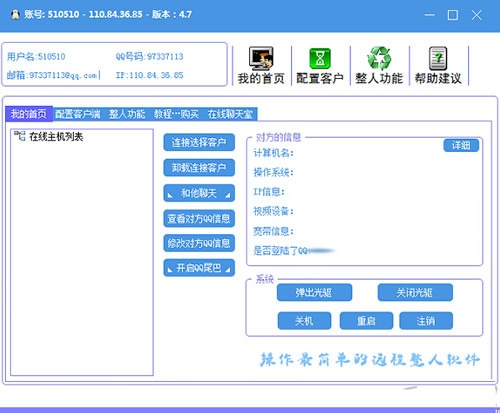Open the 整人功能 recycle icon

click(x=379, y=58)
